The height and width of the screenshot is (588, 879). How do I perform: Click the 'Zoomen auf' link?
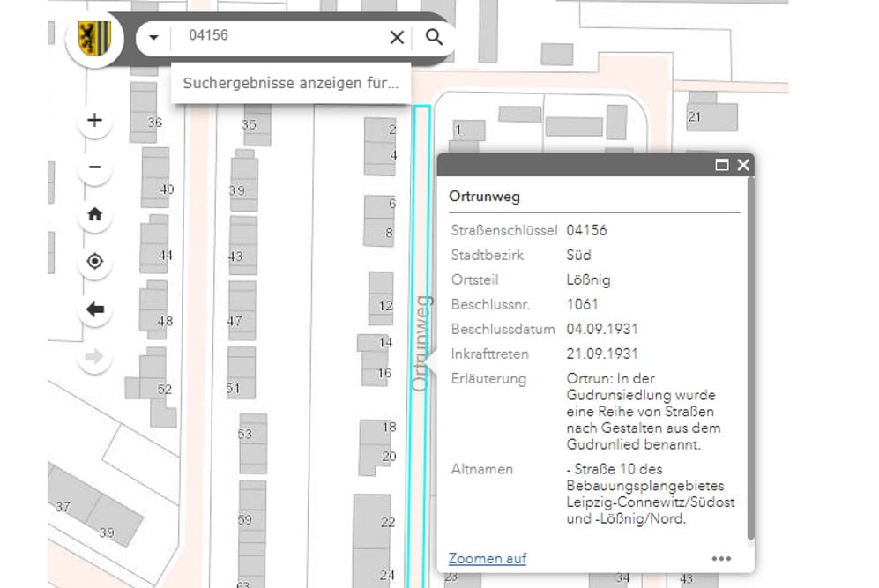(x=488, y=558)
